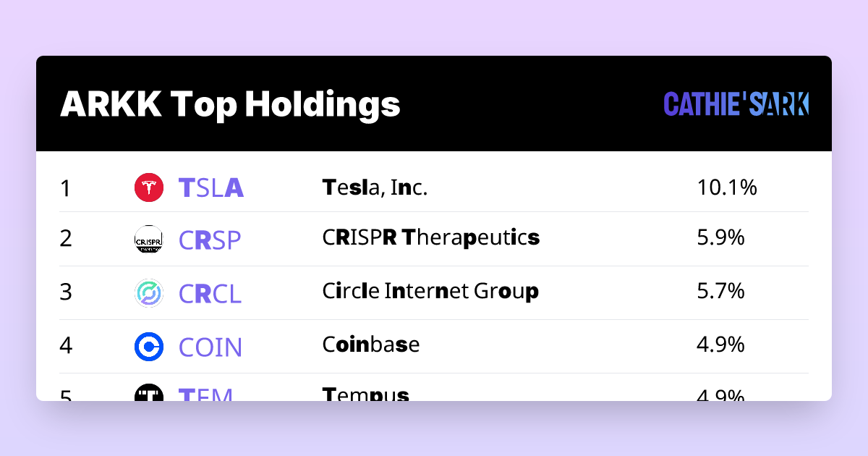The width and height of the screenshot is (868, 456).
Task: Click the ARKK Top Holdings heading
Action: [x=230, y=104]
